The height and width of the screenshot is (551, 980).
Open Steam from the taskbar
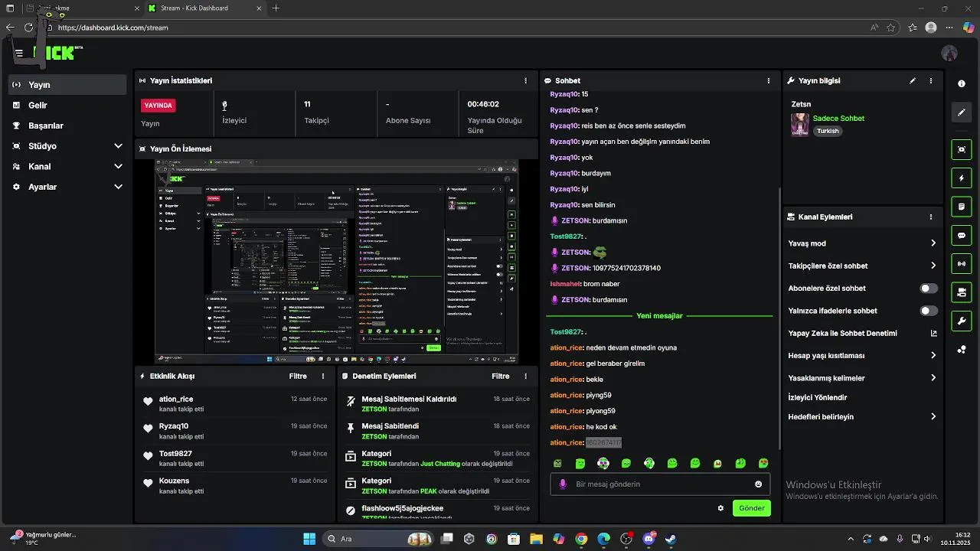pyautogui.click(x=671, y=539)
